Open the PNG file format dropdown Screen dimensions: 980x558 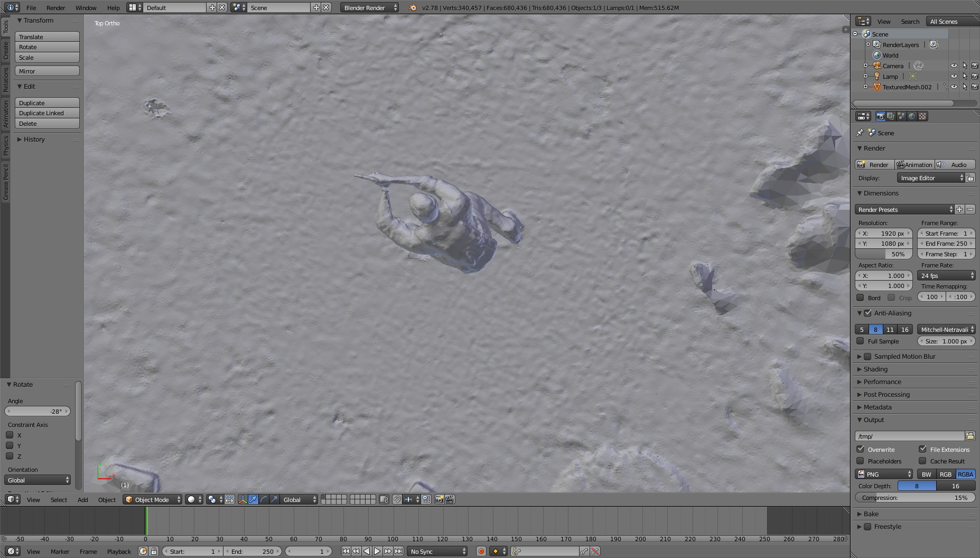pyautogui.click(x=884, y=474)
